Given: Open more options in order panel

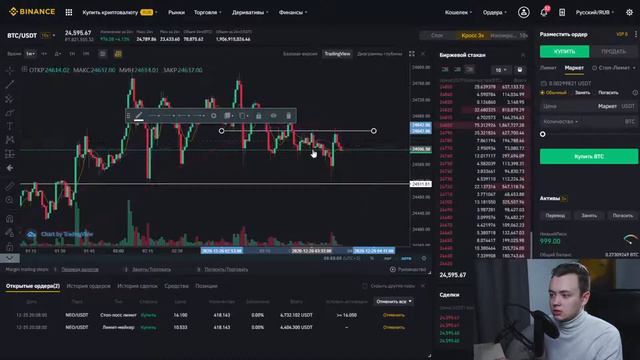Looking at the screenshot, I should pyautogui.click(x=636, y=34).
